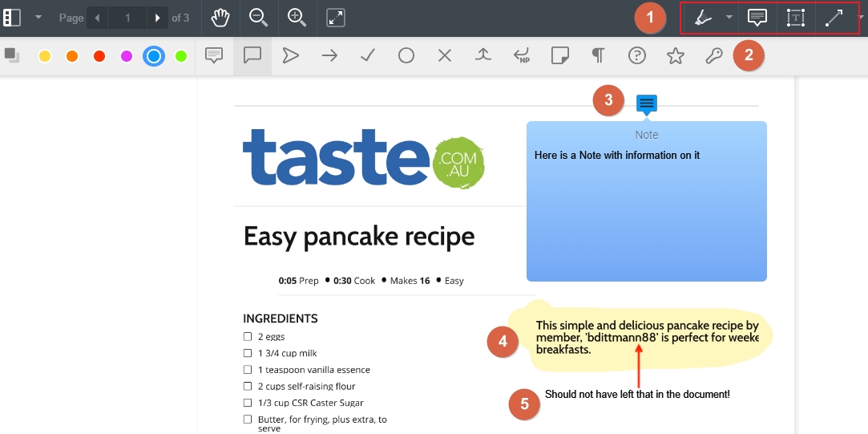
Task: Go to the previous page arrow
Action: tap(98, 18)
